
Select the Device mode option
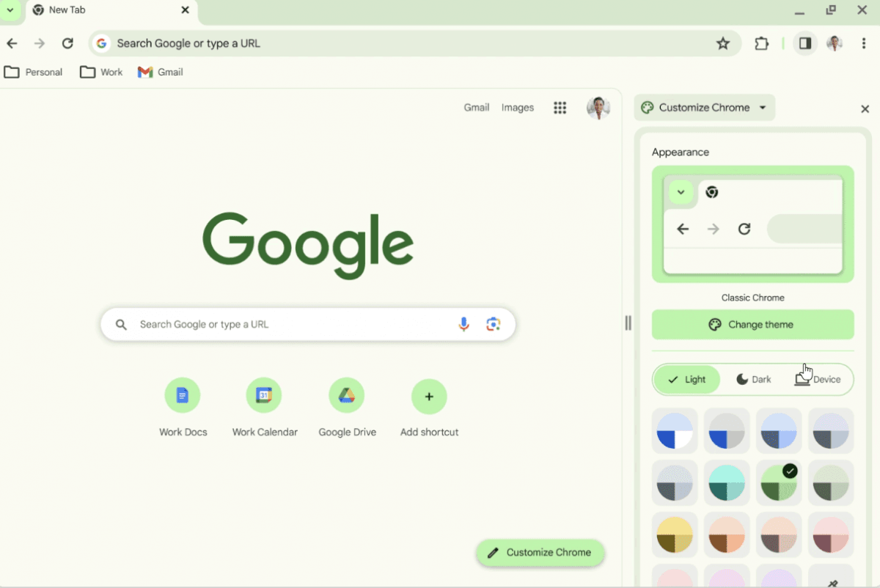(818, 380)
